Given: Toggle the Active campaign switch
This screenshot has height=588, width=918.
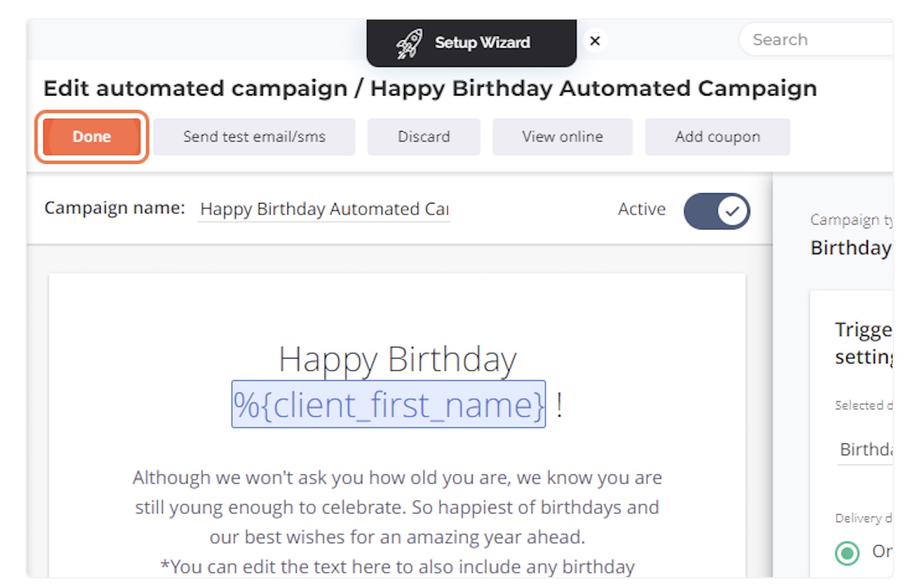Looking at the screenshot, I should coord(717,211).
